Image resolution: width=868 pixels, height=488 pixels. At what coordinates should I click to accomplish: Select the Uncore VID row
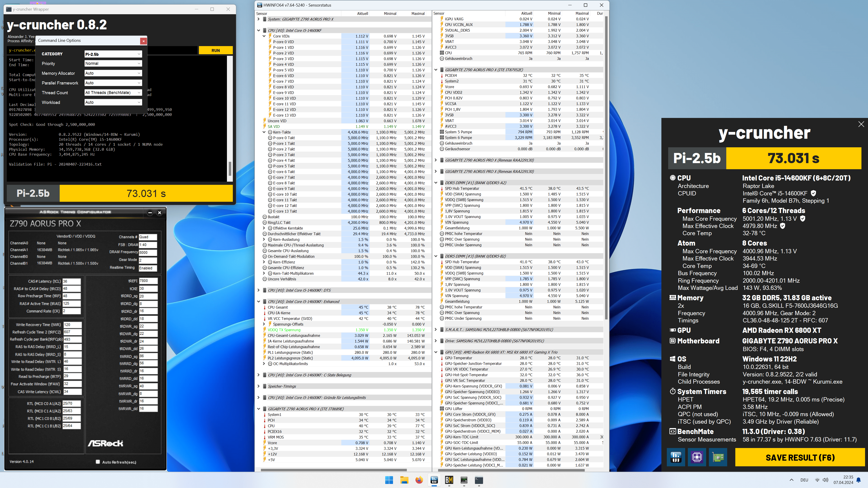[344, 121]
